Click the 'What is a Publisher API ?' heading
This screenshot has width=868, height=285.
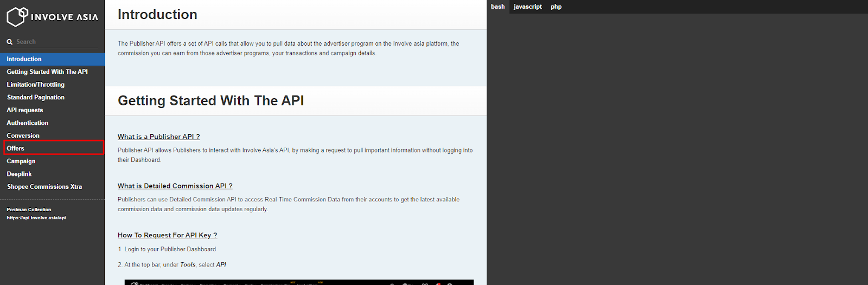click(x=158, y=137)
